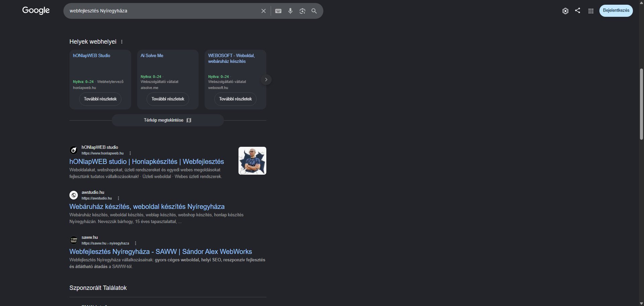Open quick settings gear icon
This screenshot has width=644, height=306.
click(x=566, y=11)
